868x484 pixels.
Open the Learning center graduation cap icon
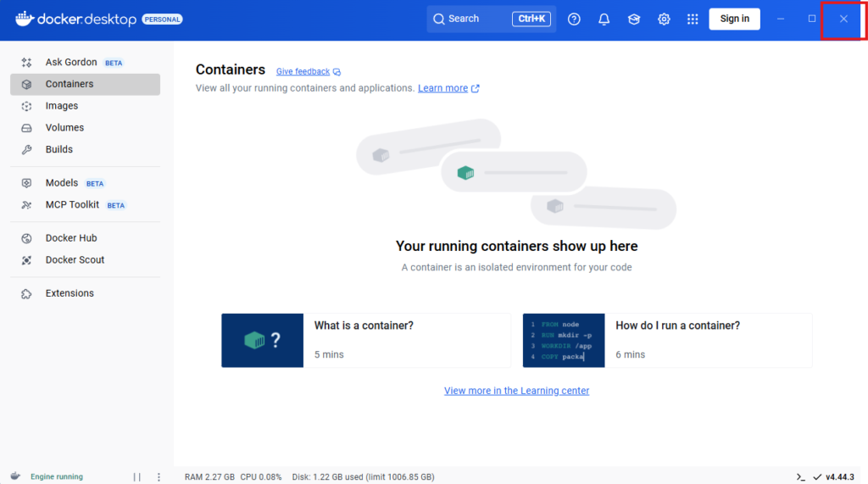pyautogui.click(x=634, y=19)
